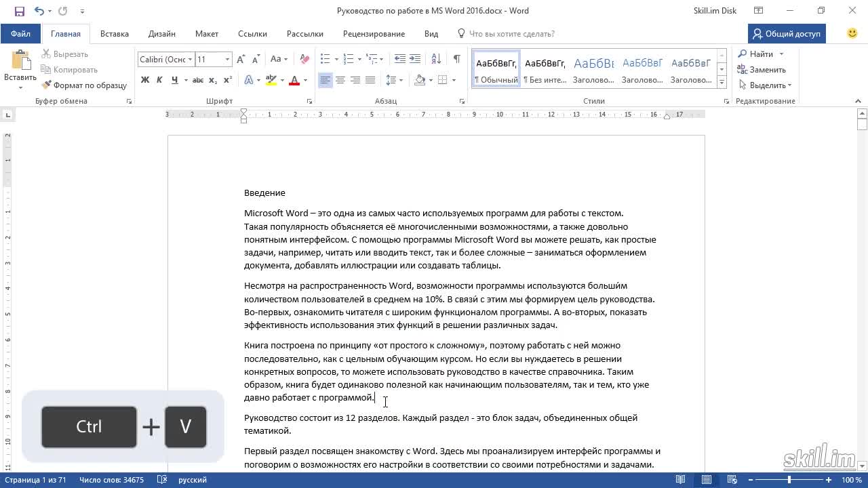
Task: Collapse the ribbon with the chevron
Action: coord(858,101)
